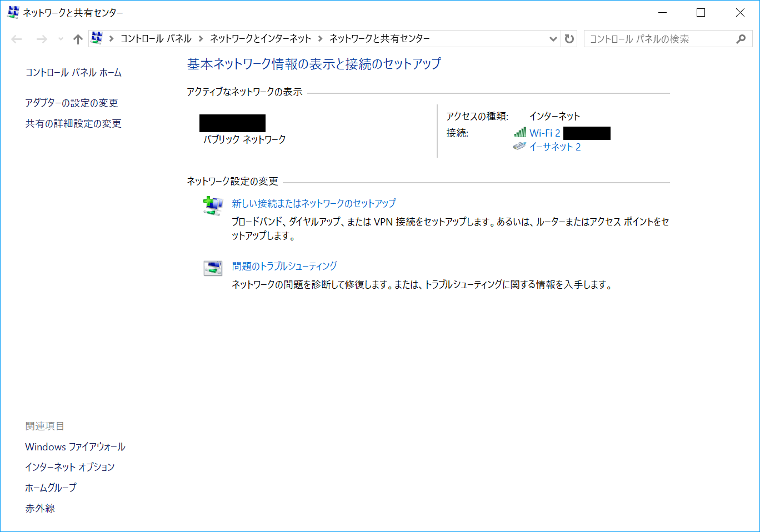Open インターネット オプション
This screenshot has height=532, width=760.
click(69, 467)
